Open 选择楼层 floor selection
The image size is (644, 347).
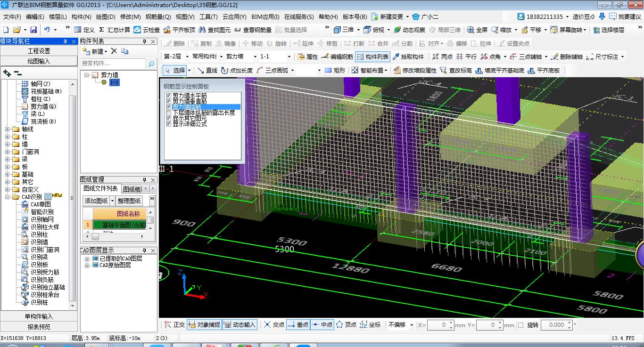(608, 30)
